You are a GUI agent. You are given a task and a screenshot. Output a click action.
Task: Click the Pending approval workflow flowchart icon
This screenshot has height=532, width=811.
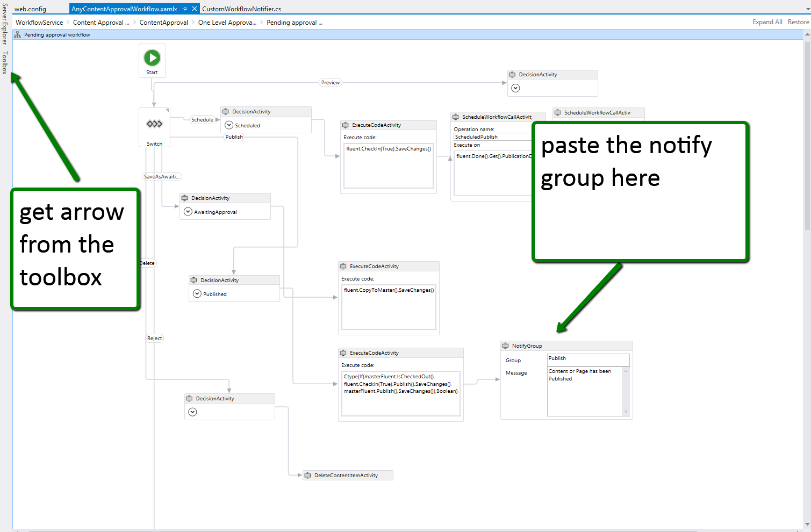click(17, 35)
